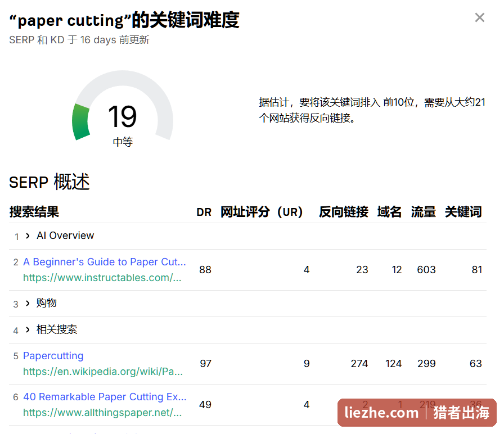Click the SERP 概述 heading

coord(49,182)
